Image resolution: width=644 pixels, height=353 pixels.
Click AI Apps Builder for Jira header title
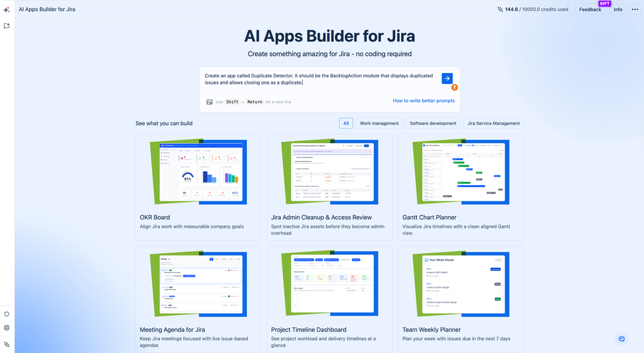47,9
